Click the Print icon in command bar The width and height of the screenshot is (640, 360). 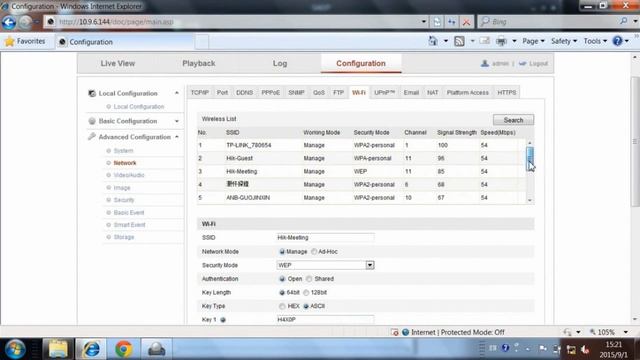pyautogui.click(x=501, y=41)
